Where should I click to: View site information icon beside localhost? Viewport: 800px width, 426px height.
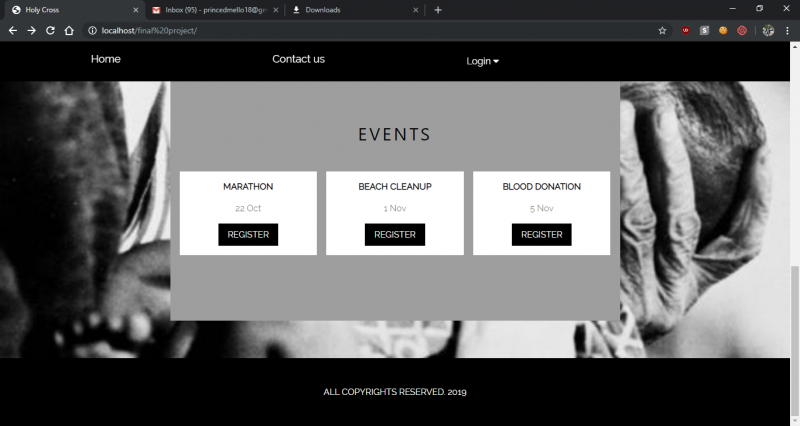92,31
